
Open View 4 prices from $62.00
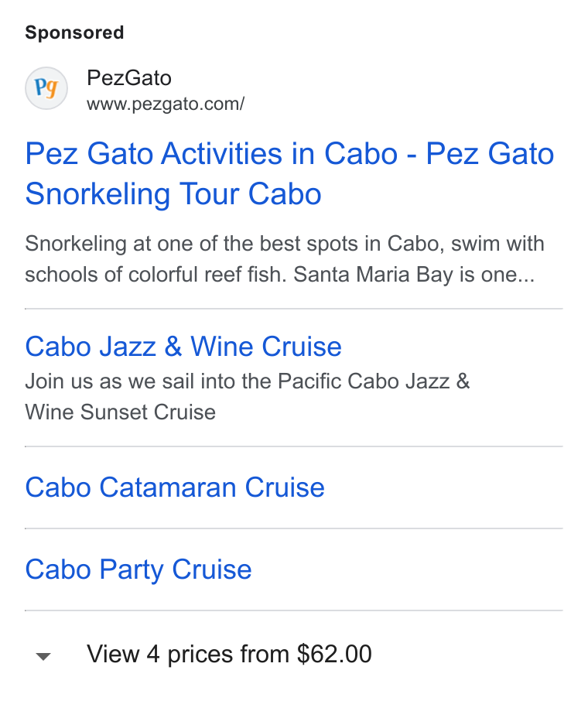point(229,654)
